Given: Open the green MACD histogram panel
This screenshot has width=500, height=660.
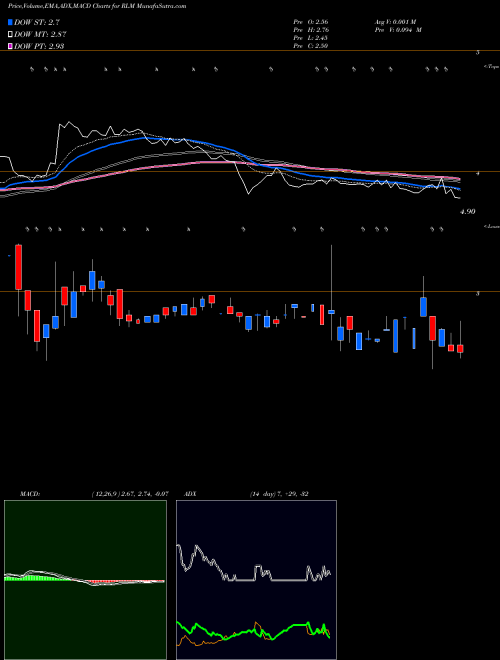Looking at the screenshot, I should point(85,580).
